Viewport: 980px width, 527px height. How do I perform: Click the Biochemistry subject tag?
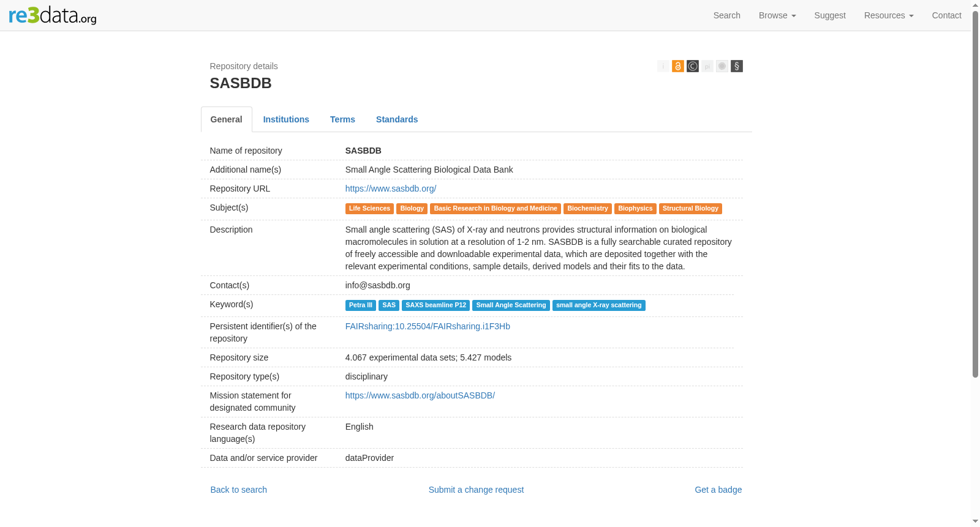click(x=587, y=209)
